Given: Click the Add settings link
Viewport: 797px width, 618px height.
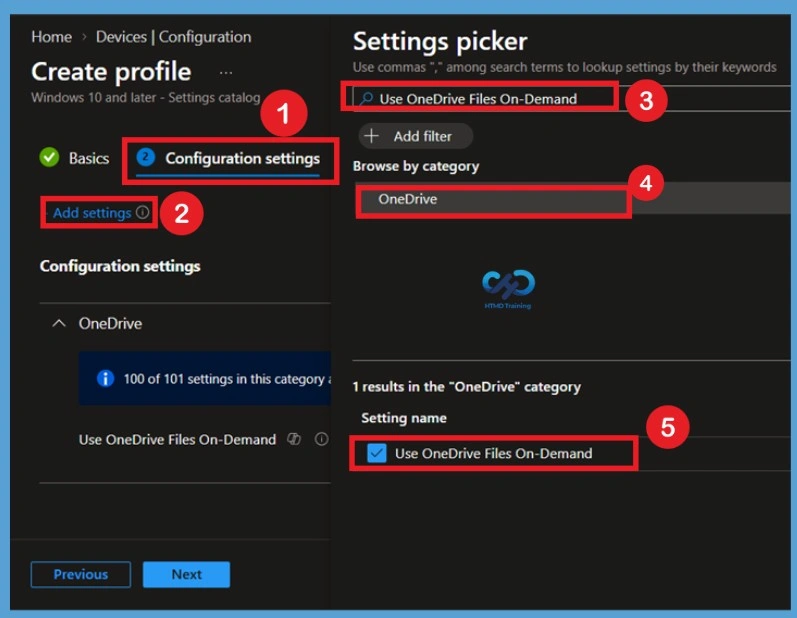Looking at the screenshot, I should (92, 213).
